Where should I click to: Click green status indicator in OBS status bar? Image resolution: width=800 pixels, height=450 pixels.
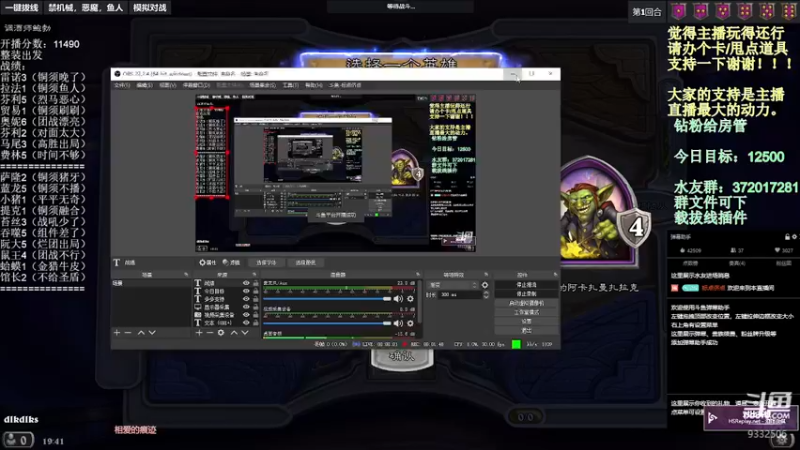click(x=516, y=344)
